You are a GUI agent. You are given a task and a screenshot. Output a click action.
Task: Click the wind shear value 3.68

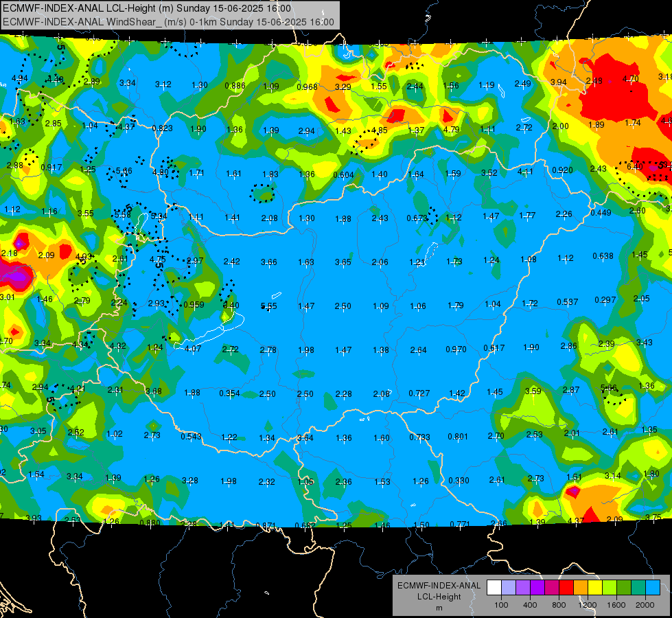point(154,391)
